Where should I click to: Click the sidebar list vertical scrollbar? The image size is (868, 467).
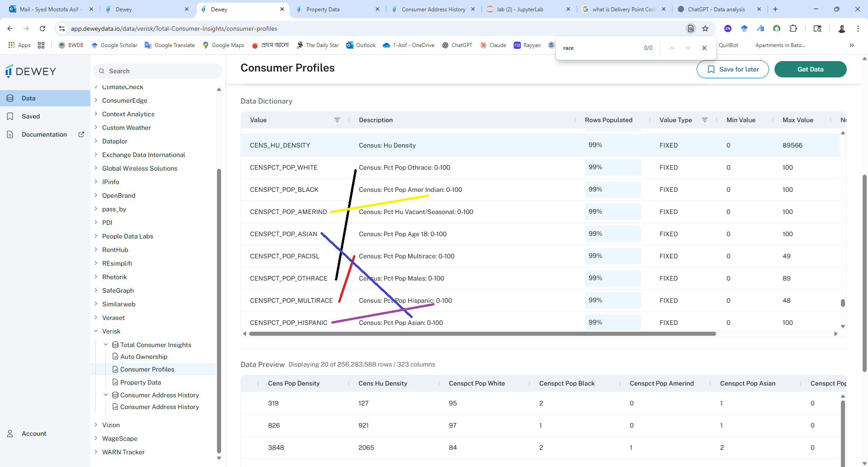tap(219, 310)
